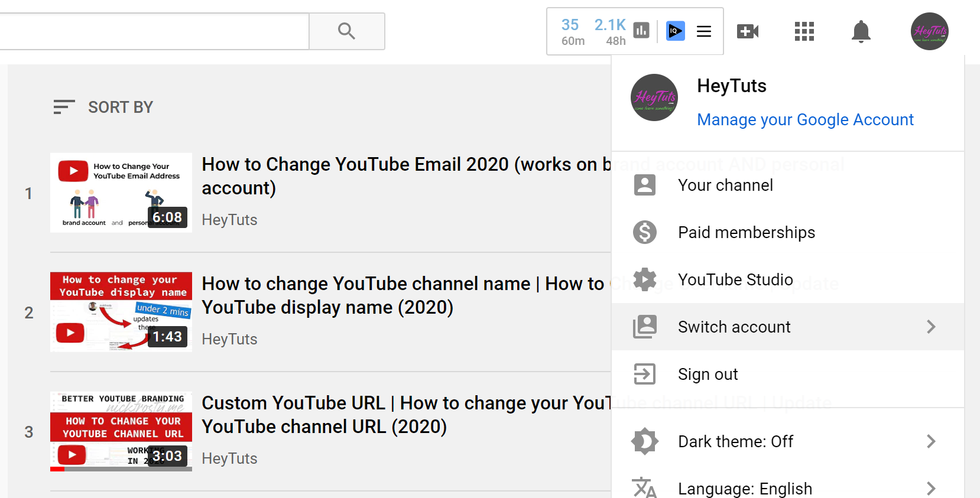Screen dimensions: 980x498
Task: Click the vidIQ 35 views 60m stat
Action: coord(572,32)
